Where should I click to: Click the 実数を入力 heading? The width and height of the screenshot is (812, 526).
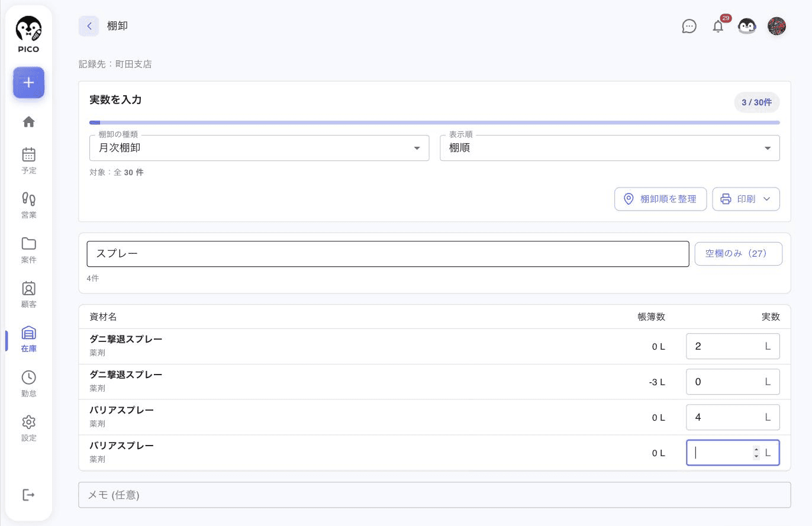click(x=115, y=100)
